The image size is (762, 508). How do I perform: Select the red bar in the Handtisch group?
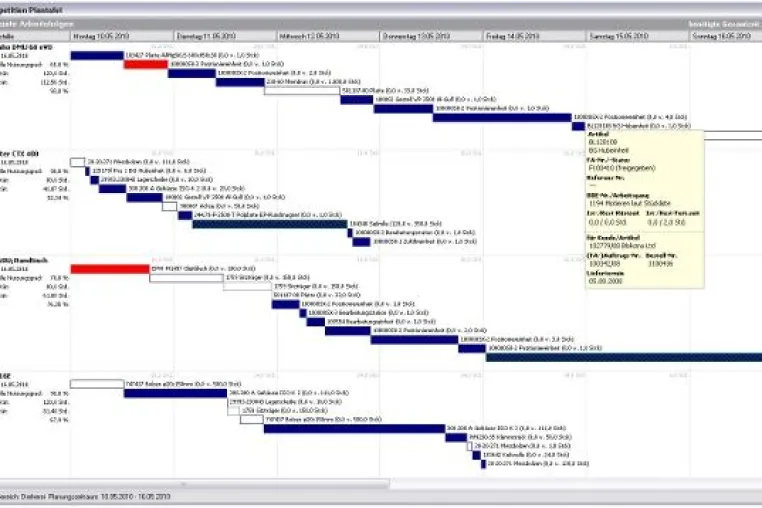[110, 269]
